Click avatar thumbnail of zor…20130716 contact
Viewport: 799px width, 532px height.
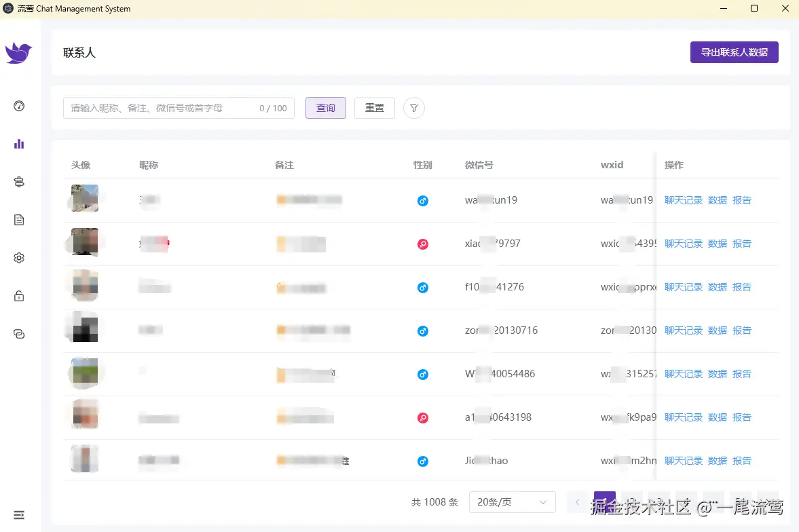coord(85,328)
